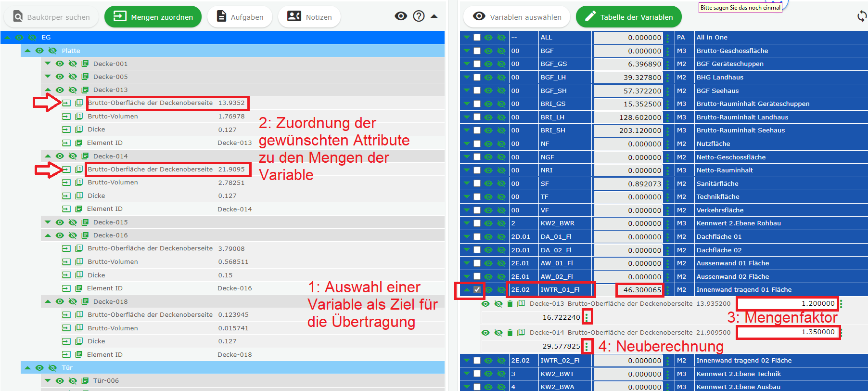This screenshot has height=391, width=868.
Task: Collapse the left panel toolbar with up arrow
Action: click(434, 16)
